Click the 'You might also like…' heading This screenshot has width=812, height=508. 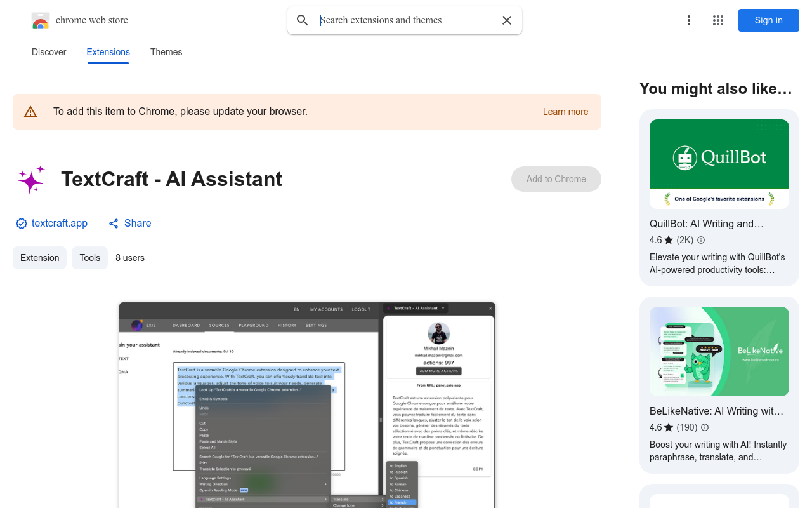716,89
